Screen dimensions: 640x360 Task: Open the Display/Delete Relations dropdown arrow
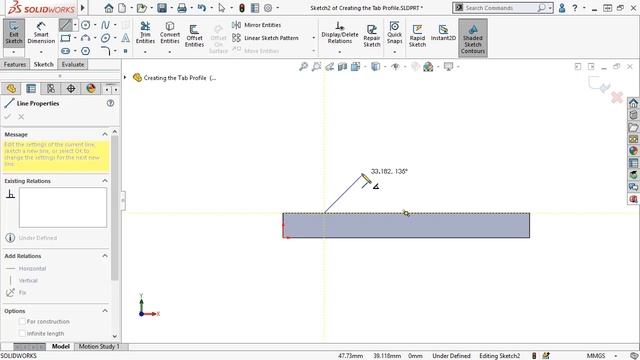click(x=340, y=52)
